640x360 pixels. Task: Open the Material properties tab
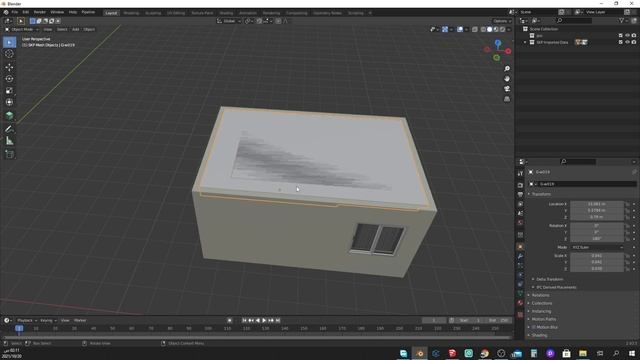pos(520,303)
